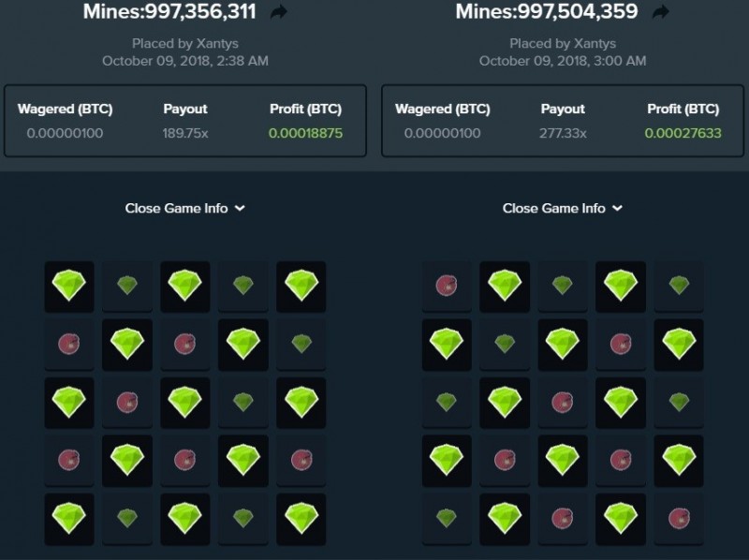Viewport: 749px width, 560px height.
Task: Click Placed by Xantys under Mines:997,356,311
Action: pos(185,43)
